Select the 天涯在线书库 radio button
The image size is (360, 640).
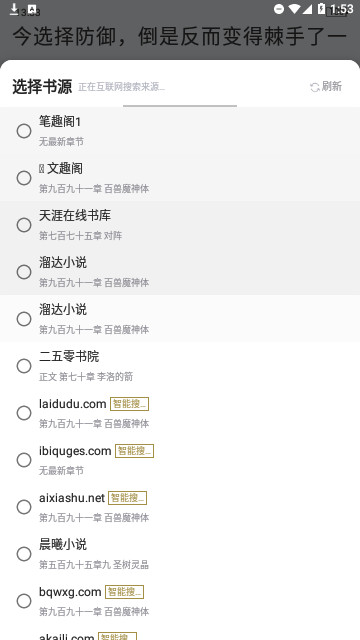point(24,225)
